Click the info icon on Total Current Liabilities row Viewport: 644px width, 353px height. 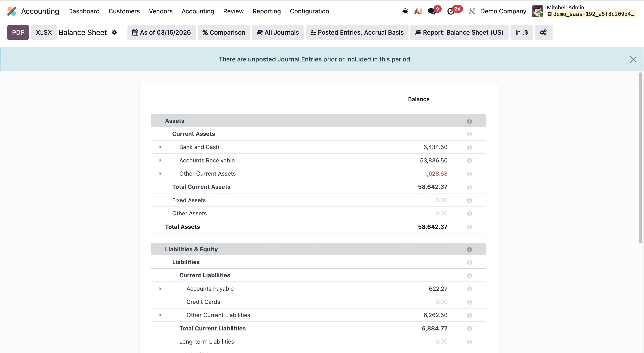(469, 328)
